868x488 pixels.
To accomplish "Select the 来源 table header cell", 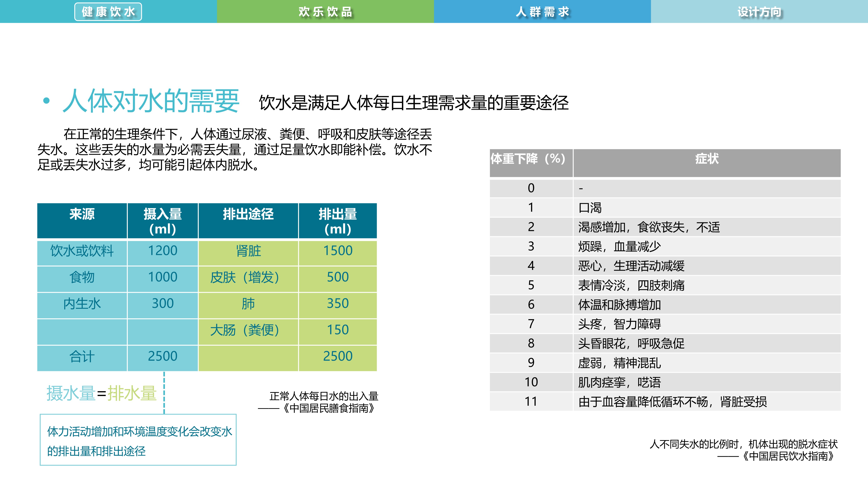I will pyautogui.click(x=82, y=217).
